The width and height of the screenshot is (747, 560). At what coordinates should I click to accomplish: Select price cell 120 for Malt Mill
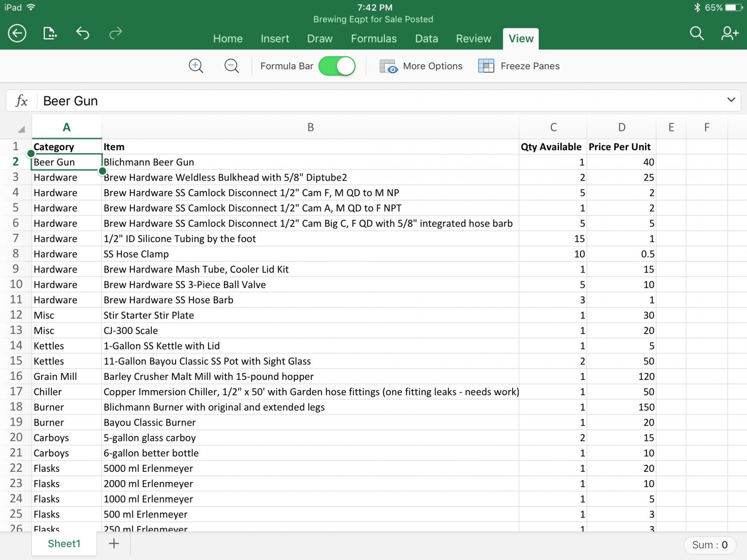621,376
